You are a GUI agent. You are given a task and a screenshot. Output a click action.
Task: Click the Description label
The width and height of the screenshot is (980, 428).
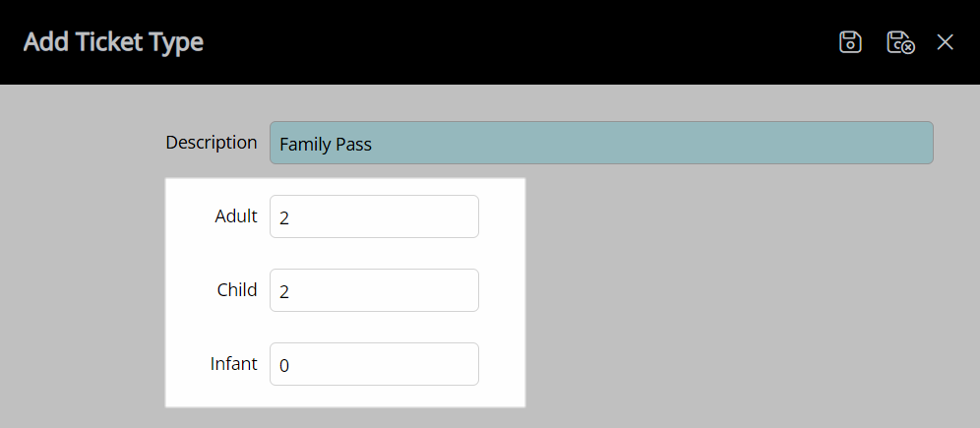click(x=212, y=143)
